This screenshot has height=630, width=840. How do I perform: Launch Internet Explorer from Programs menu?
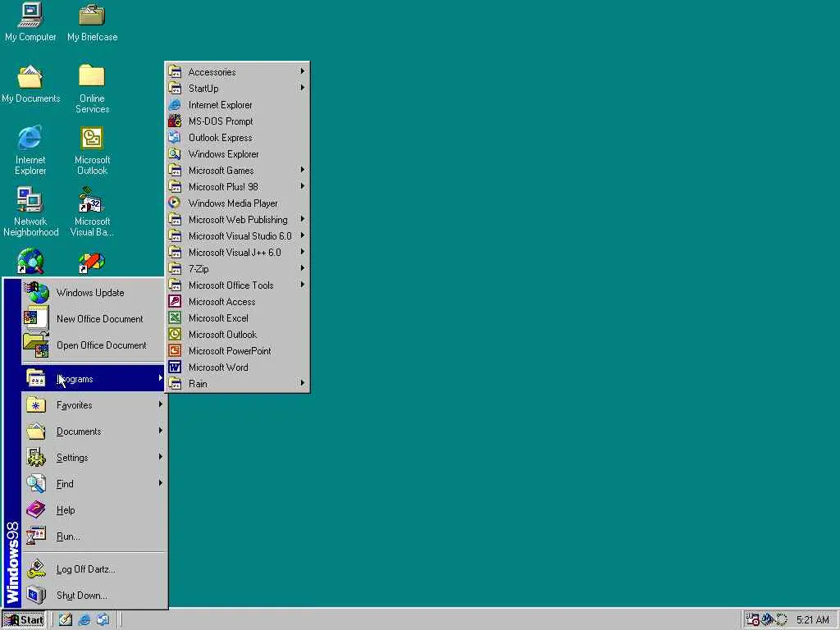tap(237, 104)
